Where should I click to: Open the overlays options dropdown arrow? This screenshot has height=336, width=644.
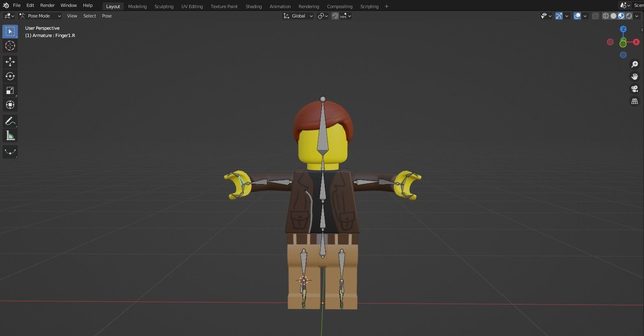point(585,16)
